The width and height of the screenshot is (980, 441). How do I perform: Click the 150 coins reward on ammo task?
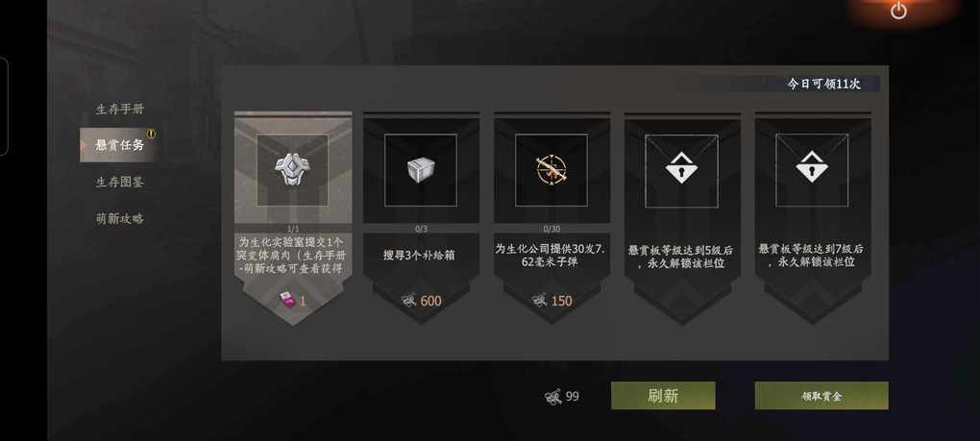551,301
